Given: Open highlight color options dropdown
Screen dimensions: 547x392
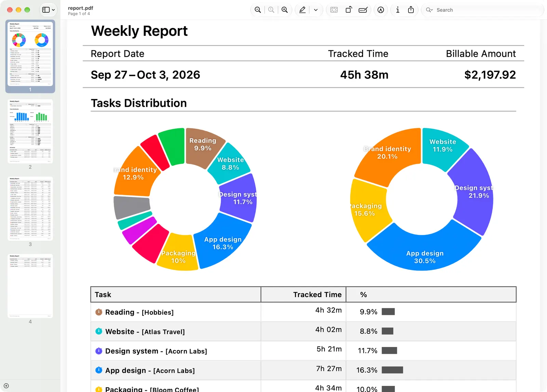Looking at the screenshot, I should 316,10.
